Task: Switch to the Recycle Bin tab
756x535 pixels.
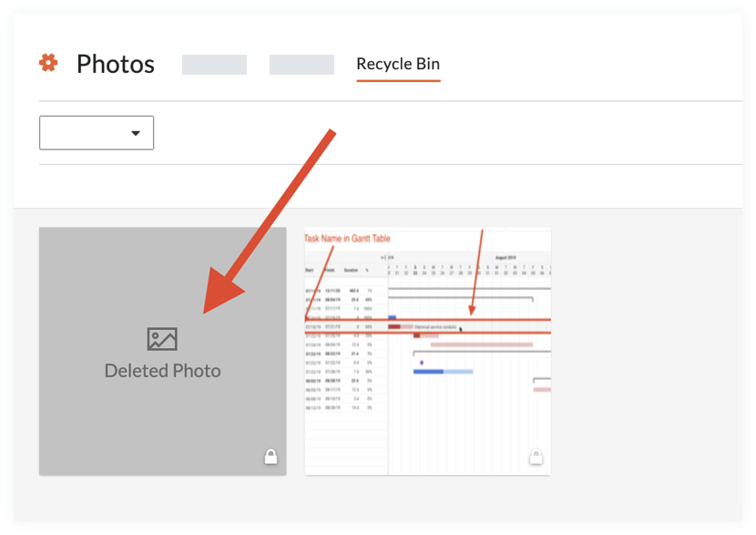Action: click(x=398, y=64)
